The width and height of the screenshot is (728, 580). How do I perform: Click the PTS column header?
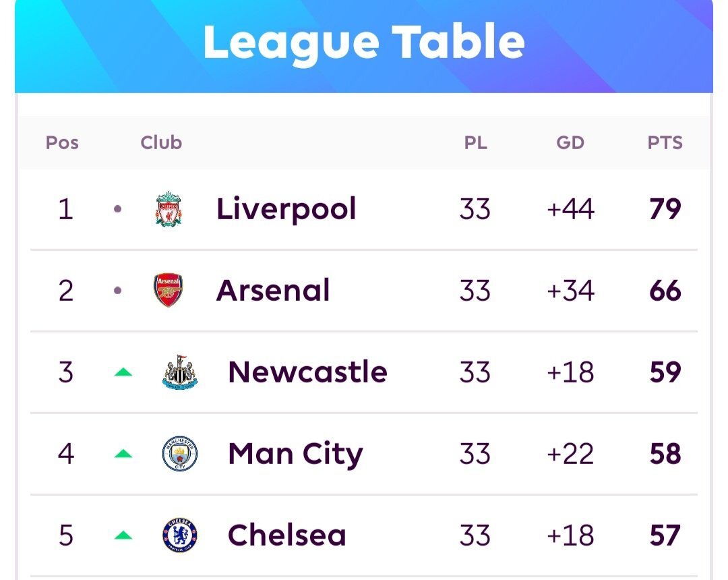pos(665,142)
